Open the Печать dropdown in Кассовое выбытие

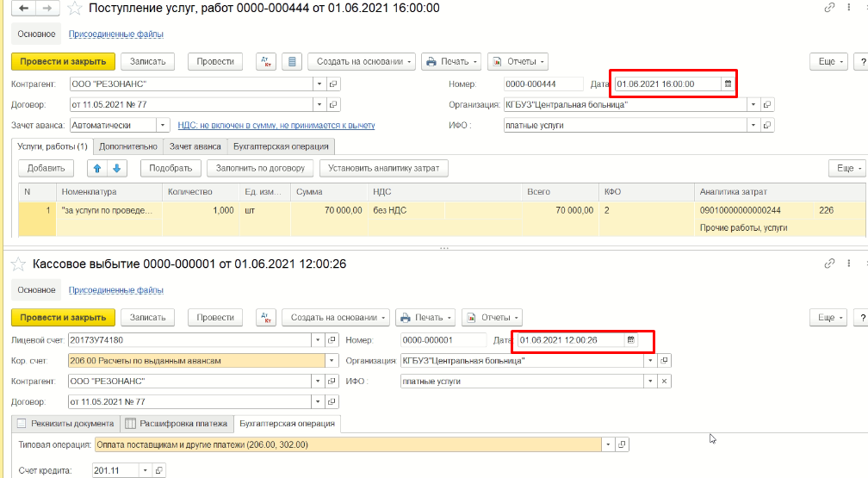[x=425, y=317]
